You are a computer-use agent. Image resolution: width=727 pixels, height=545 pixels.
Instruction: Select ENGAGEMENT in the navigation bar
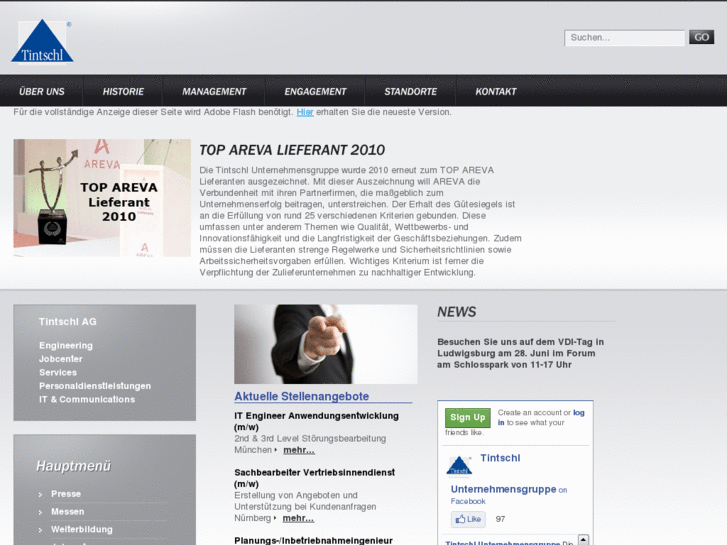tap(315, 91)
